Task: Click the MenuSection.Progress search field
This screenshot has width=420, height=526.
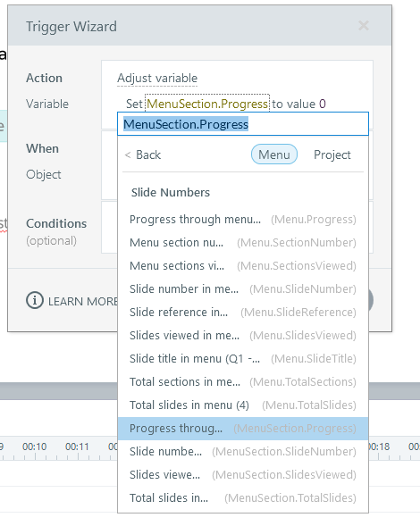Action: [x=243, y=124]
